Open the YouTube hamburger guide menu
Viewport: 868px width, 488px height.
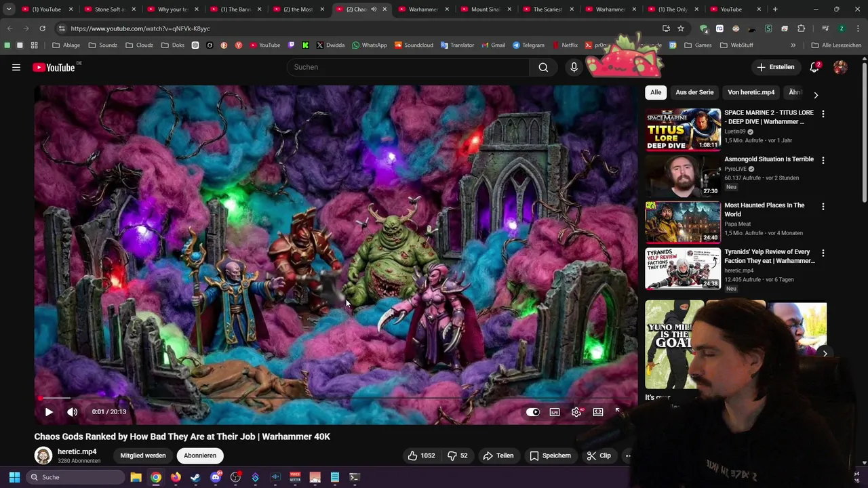point(16,67)
